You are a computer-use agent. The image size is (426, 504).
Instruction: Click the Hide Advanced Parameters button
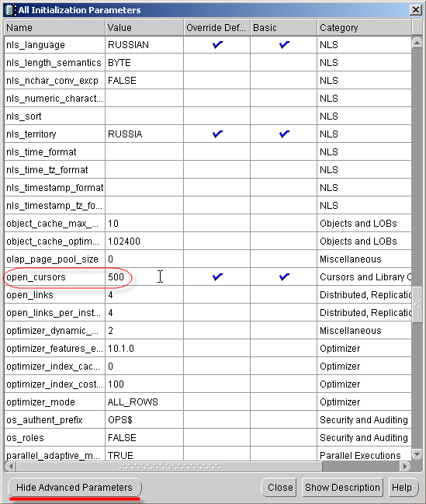coord(74,487)
